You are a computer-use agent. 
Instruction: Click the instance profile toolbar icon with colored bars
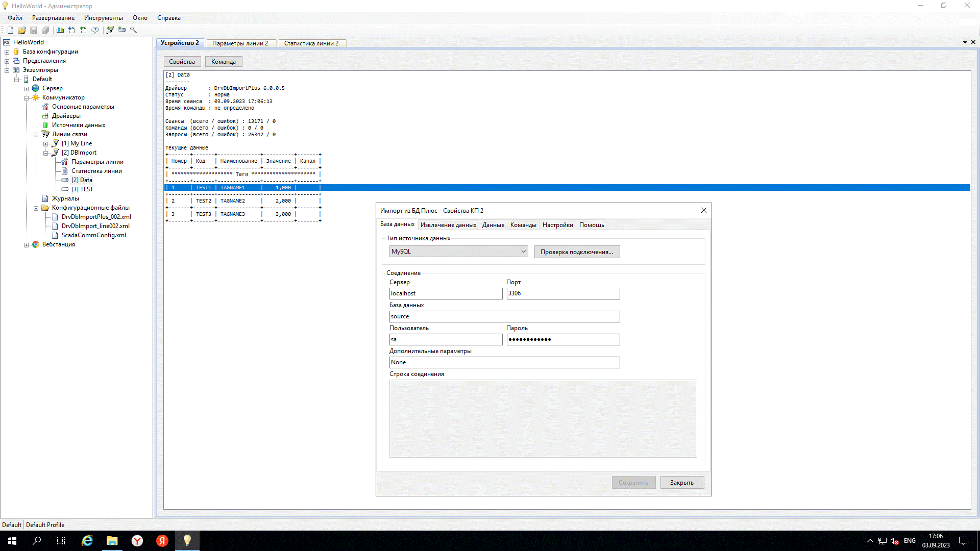60,30
